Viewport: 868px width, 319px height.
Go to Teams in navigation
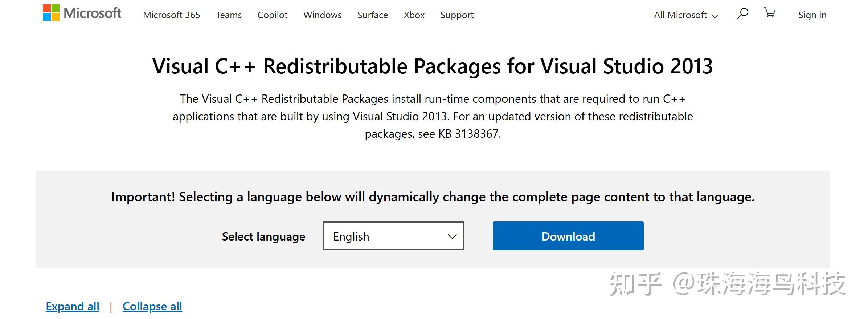pyautogui.click(x=229, y=15)
